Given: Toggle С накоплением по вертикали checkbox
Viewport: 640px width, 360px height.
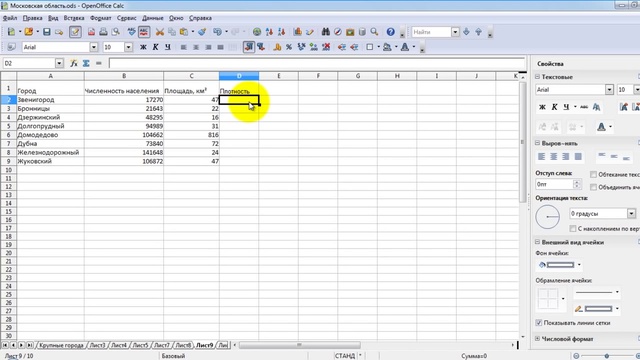Looking at the screenshot, I should [573, 229].
